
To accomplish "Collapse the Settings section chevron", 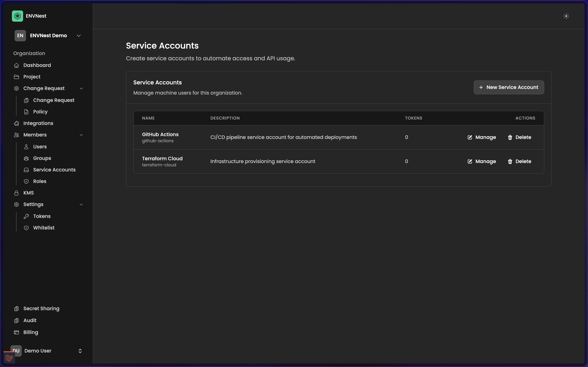I will click(81, 204).
